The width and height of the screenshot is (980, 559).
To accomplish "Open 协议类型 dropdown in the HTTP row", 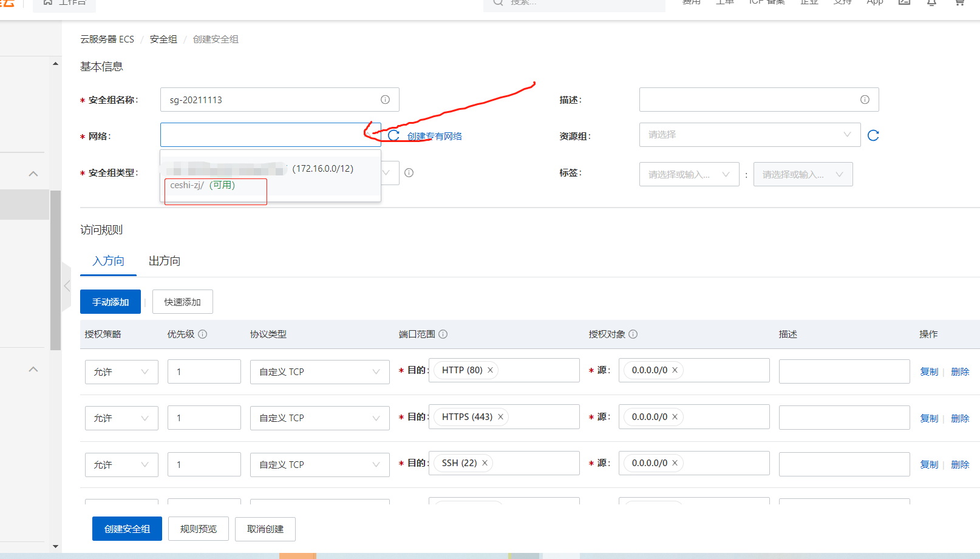I will pos(319,372).
